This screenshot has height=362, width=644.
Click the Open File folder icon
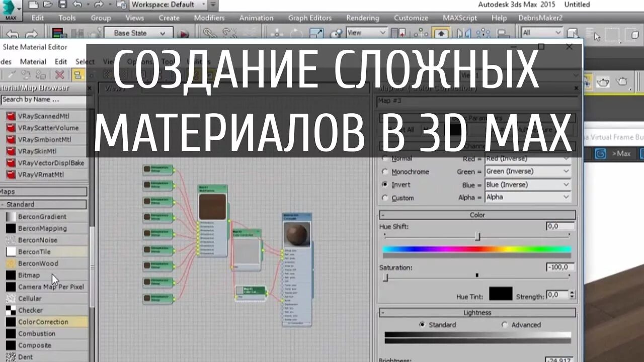click(48, 5)
